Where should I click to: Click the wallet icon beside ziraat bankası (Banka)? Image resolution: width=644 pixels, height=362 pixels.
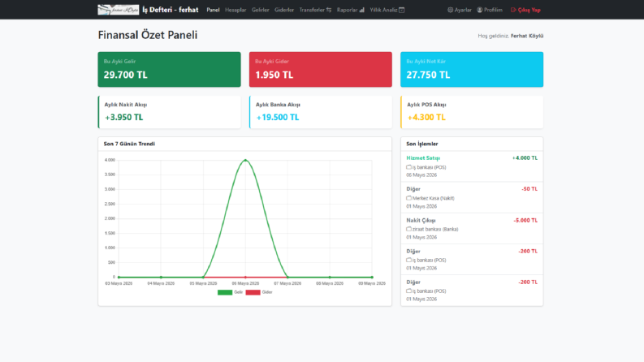(408, 229)
